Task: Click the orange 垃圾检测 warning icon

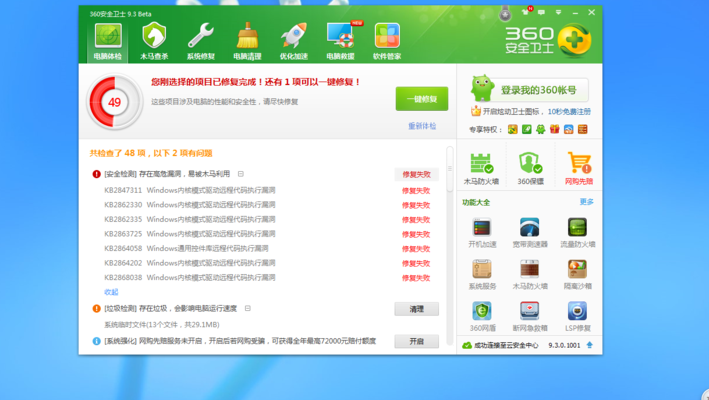Action: (x=96, y=308)
